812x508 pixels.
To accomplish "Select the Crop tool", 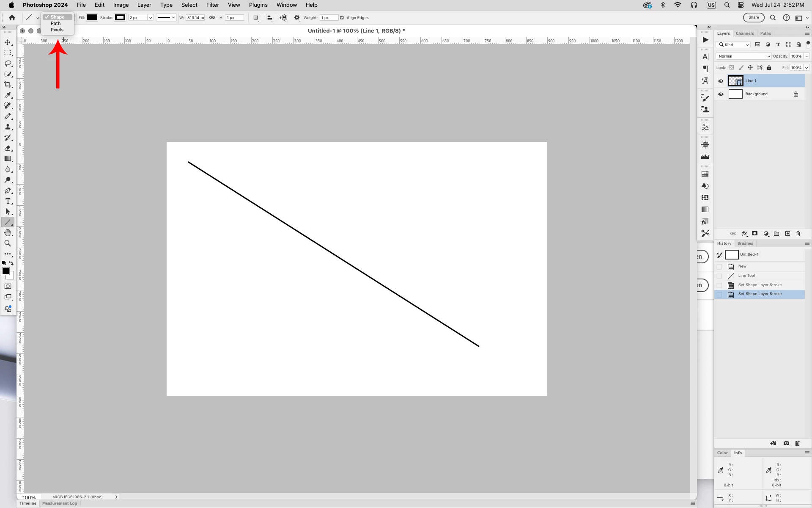I will (8, 85).
